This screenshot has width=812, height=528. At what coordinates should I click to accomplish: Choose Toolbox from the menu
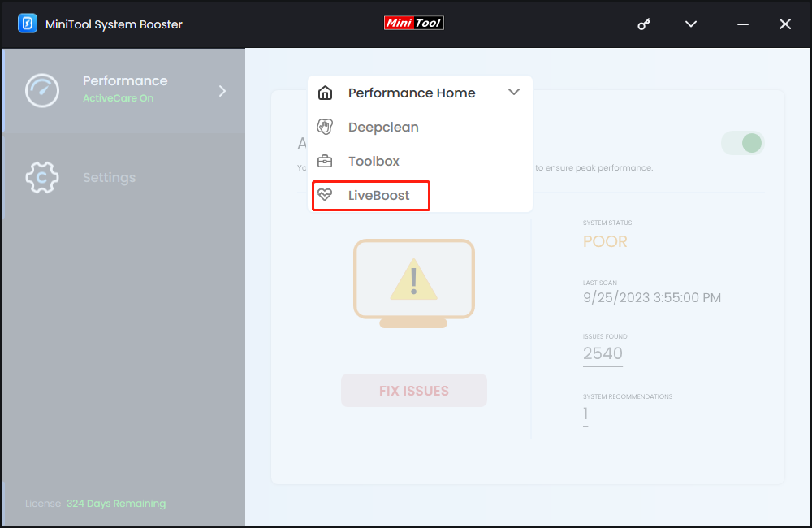374,161
